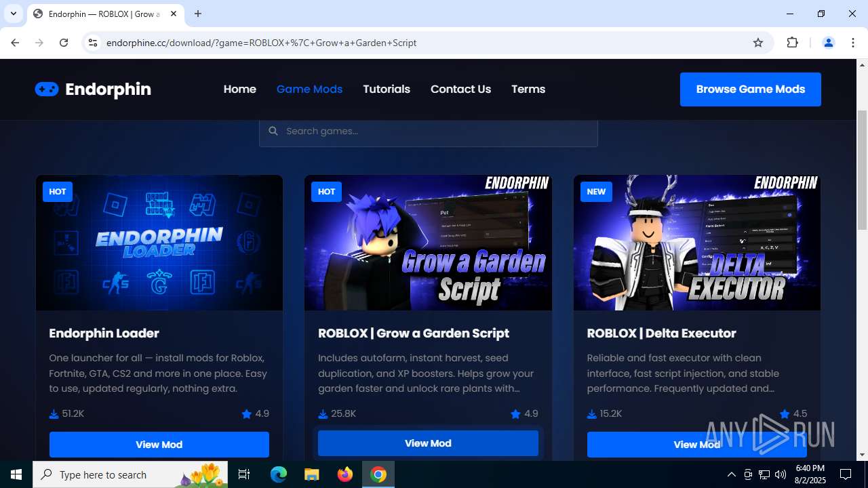Open Chrome's three-dot menu
Screen dimensions: 868x488
852,43
